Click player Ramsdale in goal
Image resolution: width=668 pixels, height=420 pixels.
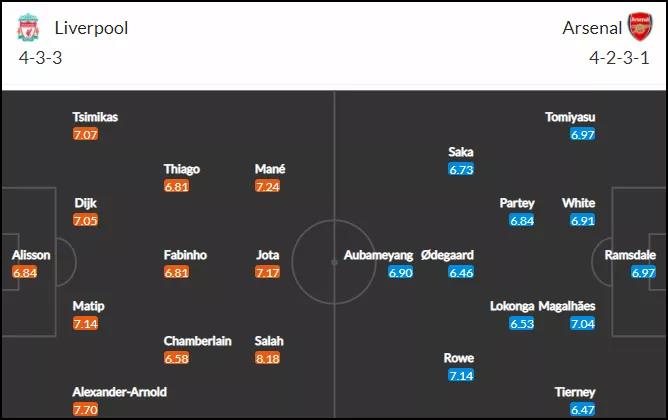[x=630, y=255]
